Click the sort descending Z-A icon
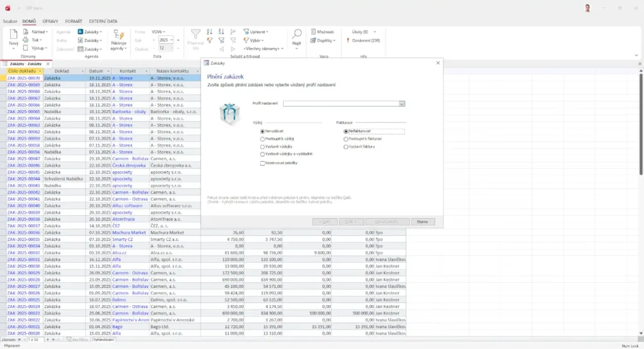 (221, 31)
